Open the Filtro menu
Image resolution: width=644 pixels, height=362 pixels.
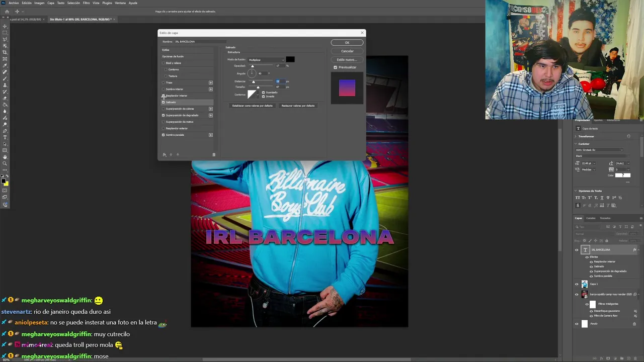(x=86, y=3)
